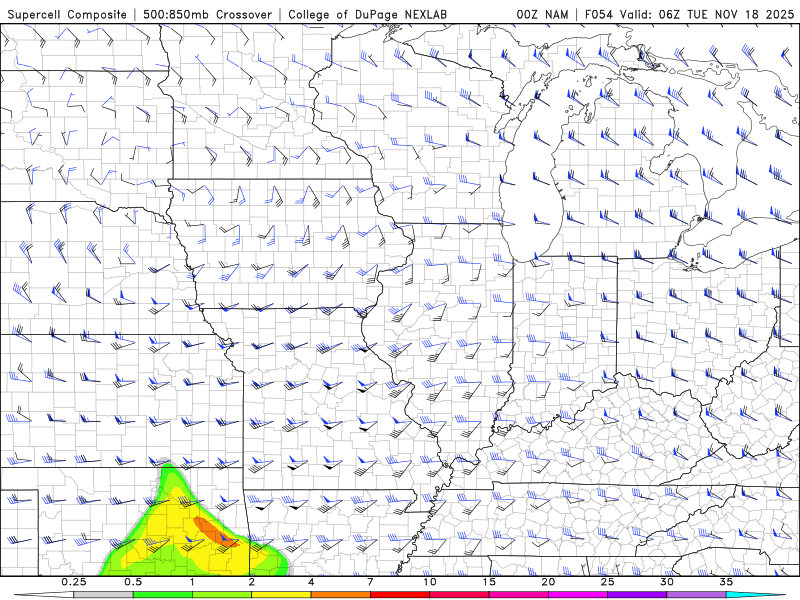Click the '1' legend label
The height and width of the screenshot is (600, 800).
(x=192, y=582)
